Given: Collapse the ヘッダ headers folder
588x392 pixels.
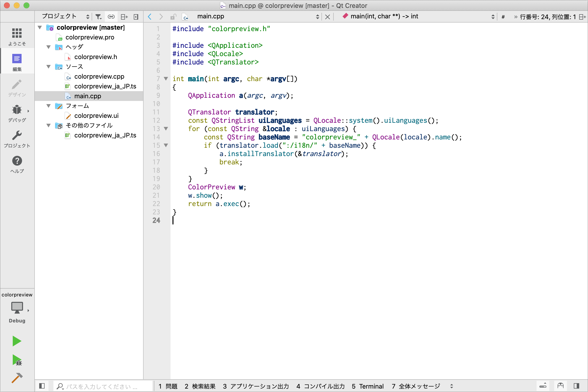Looking at the screenshot, I should pyautogui.click(x=49, y=47).
